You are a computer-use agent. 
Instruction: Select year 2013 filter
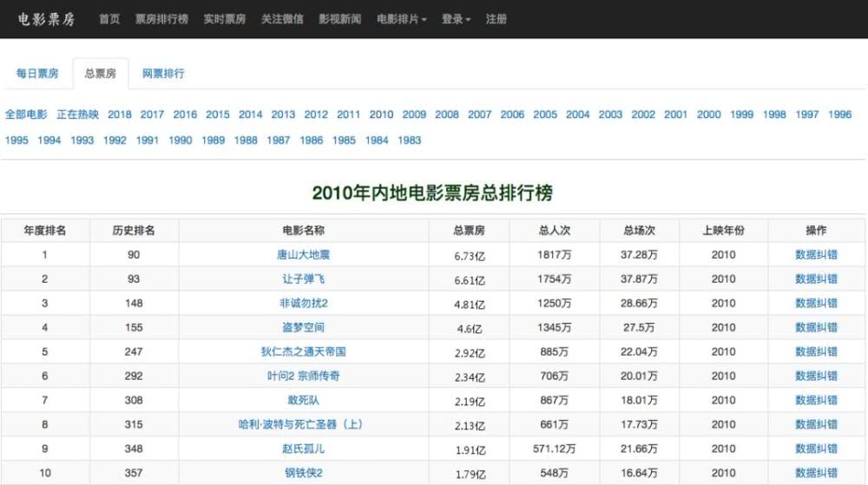(283, 114)
